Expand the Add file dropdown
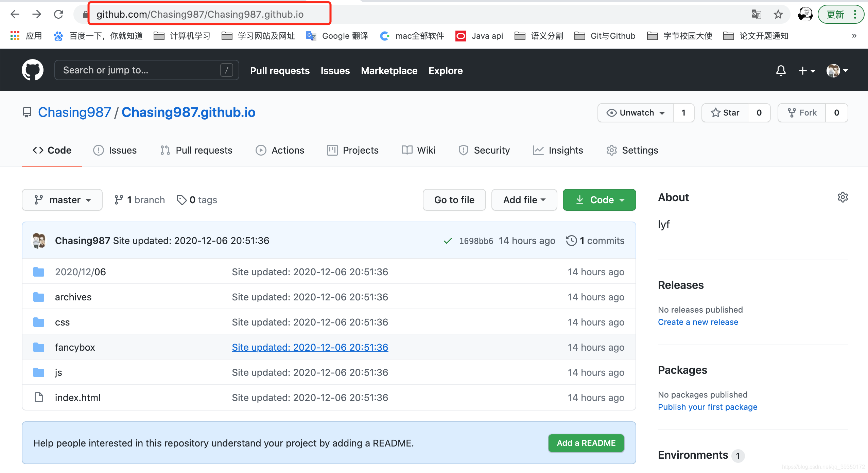This screenshot has width=868, height=473. pyautogui.click(x=524, y=200)
